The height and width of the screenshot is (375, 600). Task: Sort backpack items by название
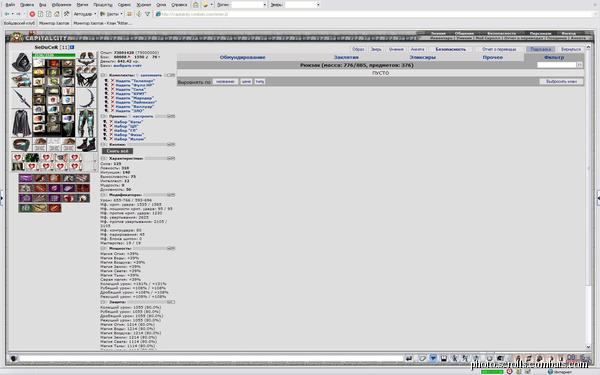(225, 82)
